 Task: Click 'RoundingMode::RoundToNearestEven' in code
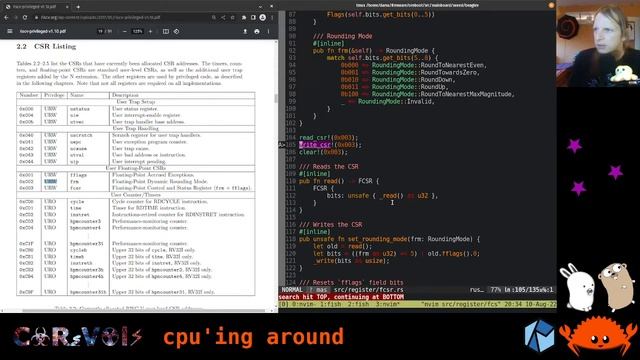click(428, 65)
